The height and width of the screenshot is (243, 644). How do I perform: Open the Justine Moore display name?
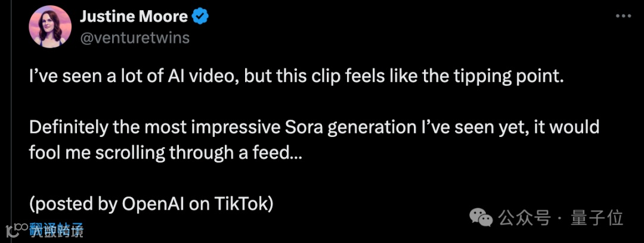point(134,17)
